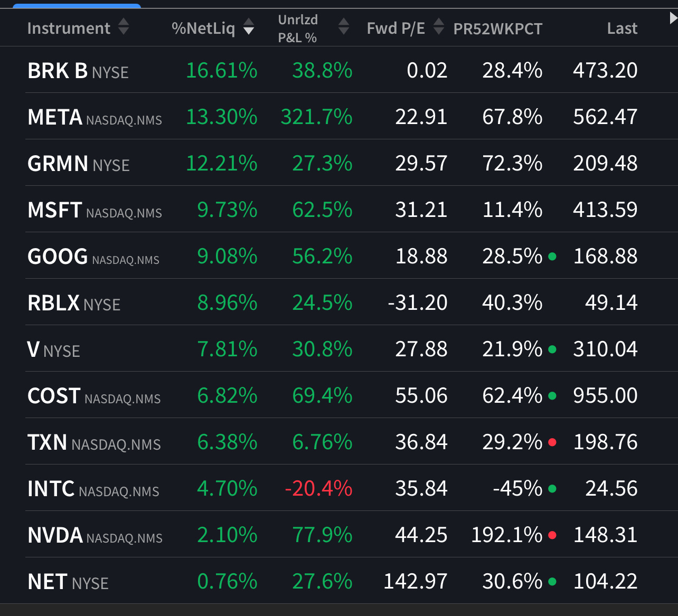This screenshot has height=616, width=678.
Task: Sort by Fwd P/E arrows
Action: tap(439, 26)
